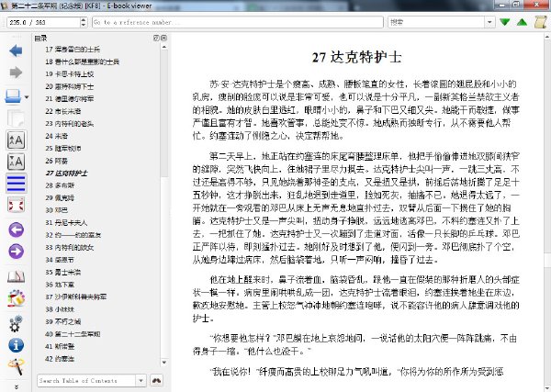
Task: Select chapter 19 卡思卡特上校
Action: click(x=69, y=74)
